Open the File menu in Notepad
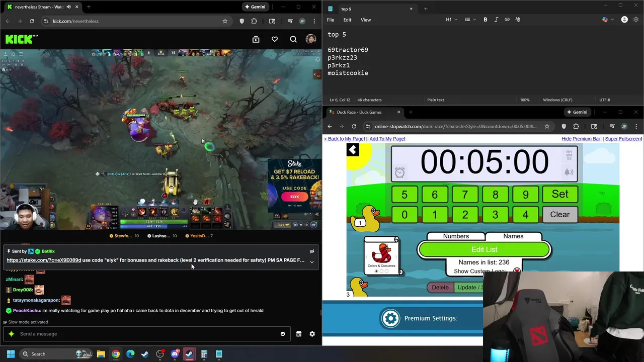 pyautogui.click(x=331, y=20)
